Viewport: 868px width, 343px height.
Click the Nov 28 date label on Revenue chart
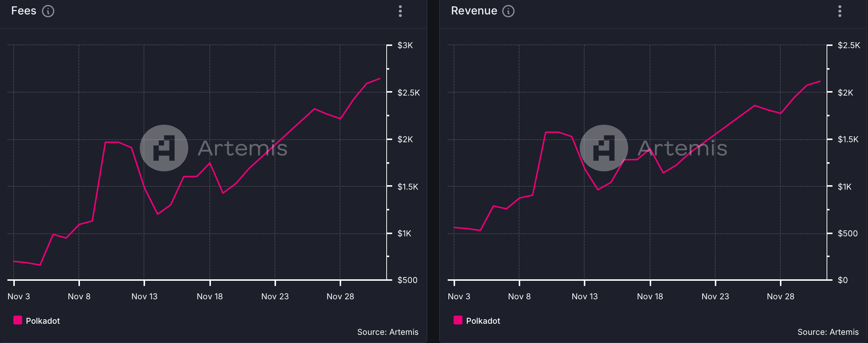click(x=781, y=296)
